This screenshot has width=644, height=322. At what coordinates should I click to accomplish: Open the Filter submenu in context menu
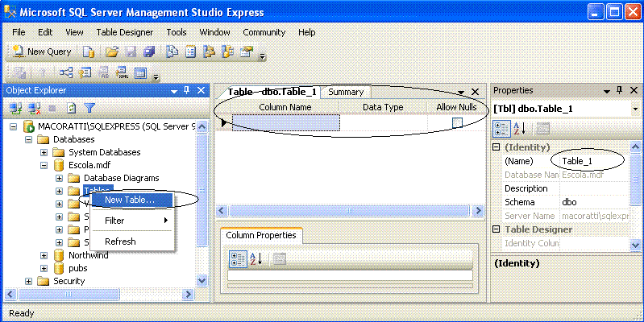coord(131,221)
